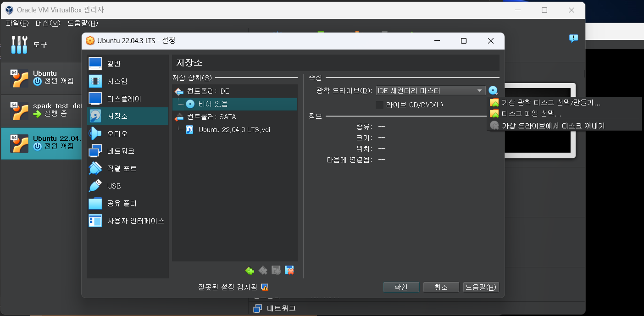Open 네트워크 category in settings sidebar
The image size is (644, 316).
point(128,151)
